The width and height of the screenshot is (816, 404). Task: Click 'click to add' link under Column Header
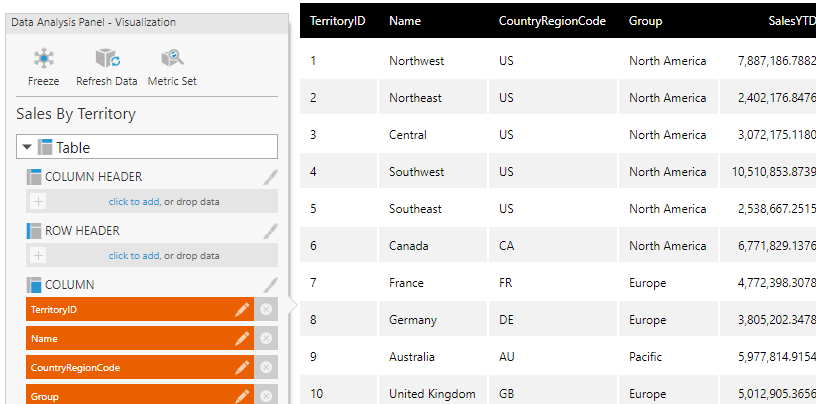click(x=134, y=202)
